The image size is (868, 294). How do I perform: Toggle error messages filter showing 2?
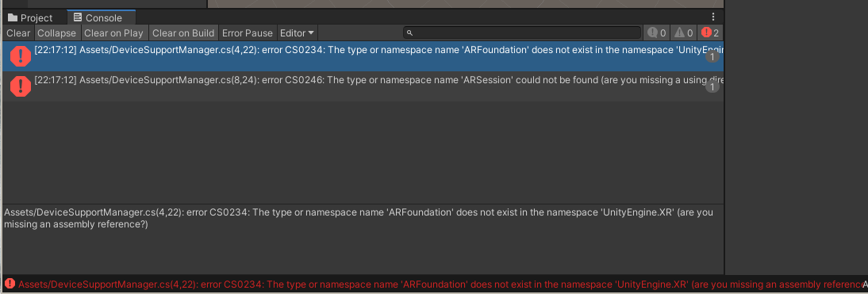[x=709, y=33]
